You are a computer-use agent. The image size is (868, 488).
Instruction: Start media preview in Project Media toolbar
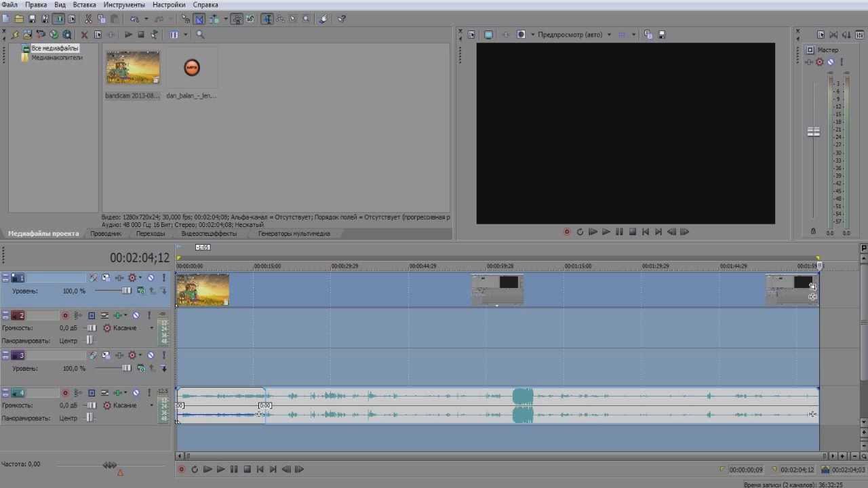coord(128,35)
